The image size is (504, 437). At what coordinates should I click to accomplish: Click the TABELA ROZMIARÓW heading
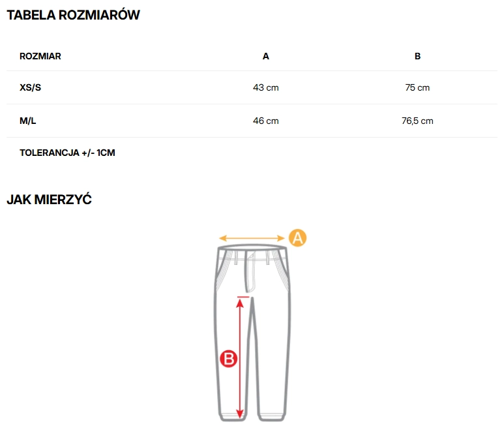tap(73, 15)
